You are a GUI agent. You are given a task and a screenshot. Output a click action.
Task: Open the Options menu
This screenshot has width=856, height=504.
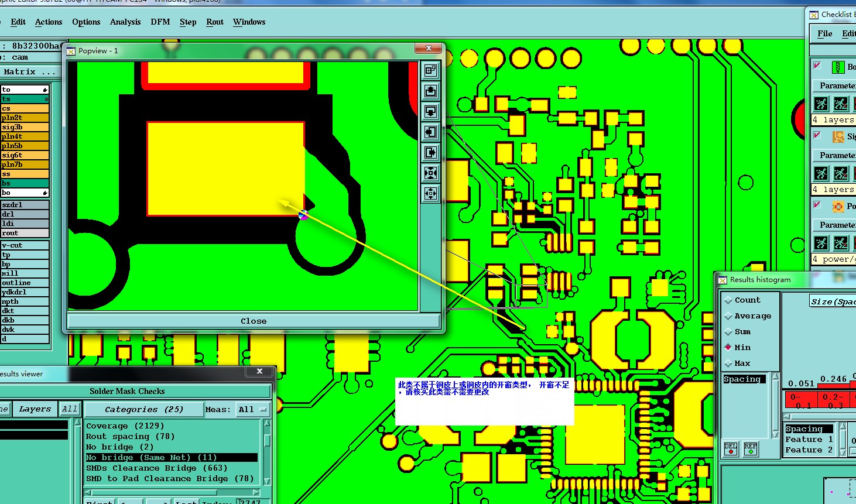[86, 22]
